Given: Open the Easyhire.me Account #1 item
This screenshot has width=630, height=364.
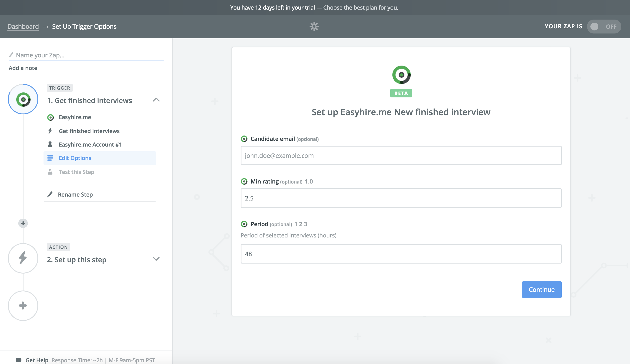Looking at the screenshot, I should [90, 144].
